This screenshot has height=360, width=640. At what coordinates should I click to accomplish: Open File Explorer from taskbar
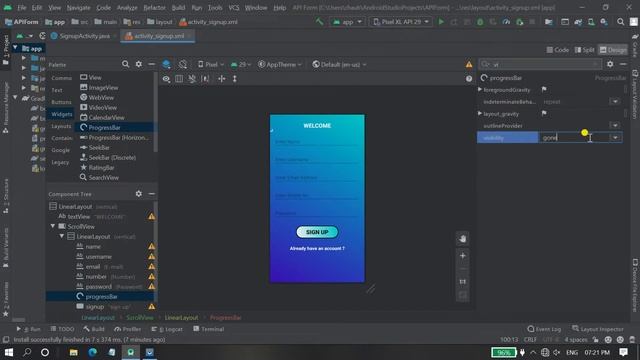tap(73, 352)
